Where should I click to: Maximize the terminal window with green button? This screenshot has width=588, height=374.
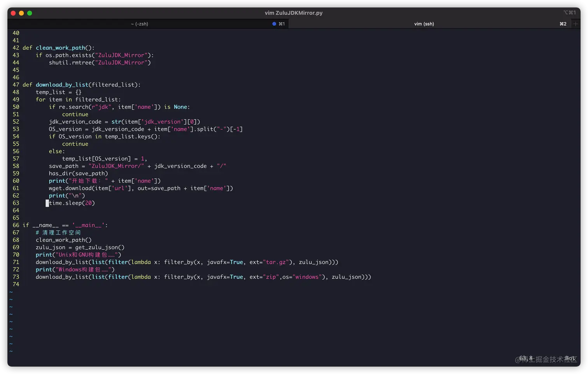[x=30, y=13]
